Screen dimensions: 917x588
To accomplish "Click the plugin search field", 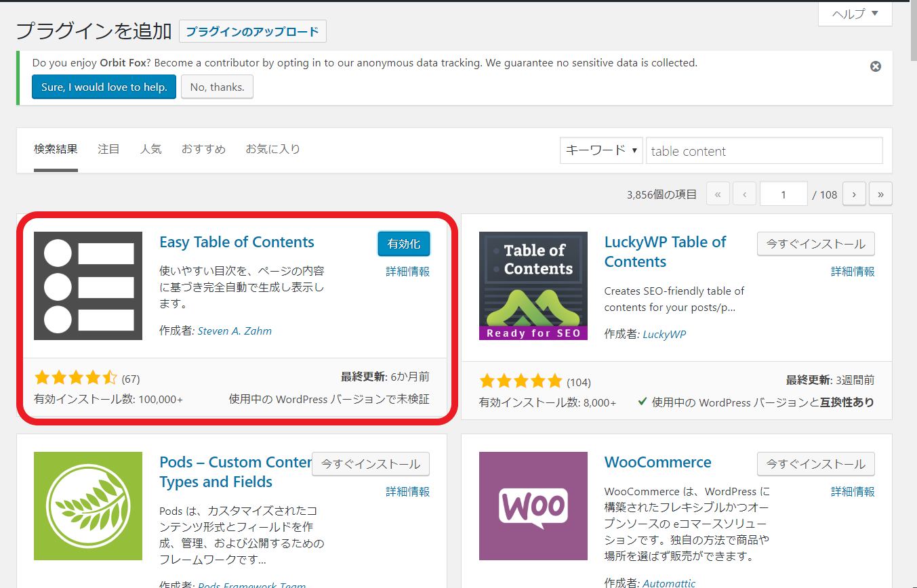I will pyautogui.click(x=764, y=150).
